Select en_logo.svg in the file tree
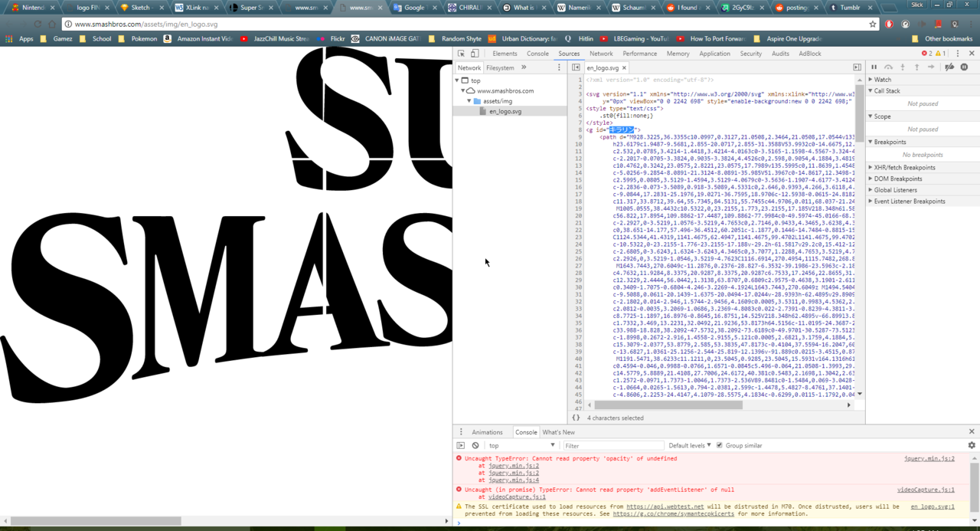Viewport: 980px width, 531px height. coord(505,111)
